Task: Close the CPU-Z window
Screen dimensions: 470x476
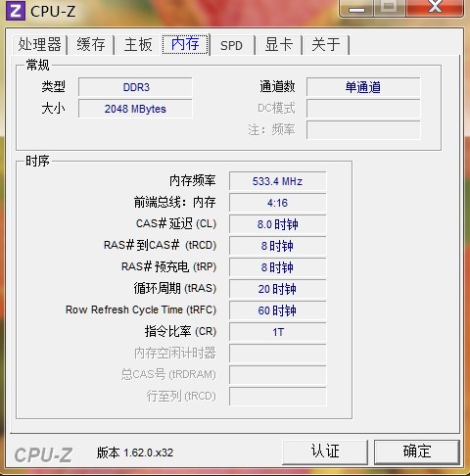Action: tap(435, 8)
